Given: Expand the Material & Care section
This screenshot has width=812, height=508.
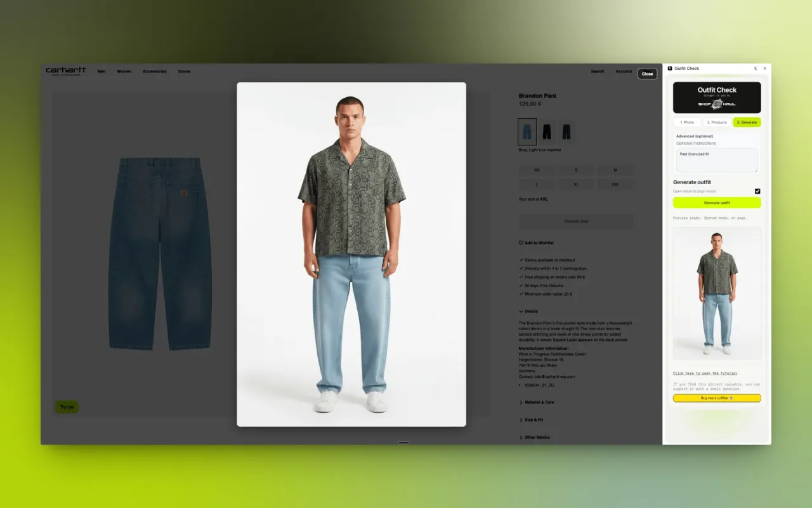Looking at the screenshot, I should 537,402.
